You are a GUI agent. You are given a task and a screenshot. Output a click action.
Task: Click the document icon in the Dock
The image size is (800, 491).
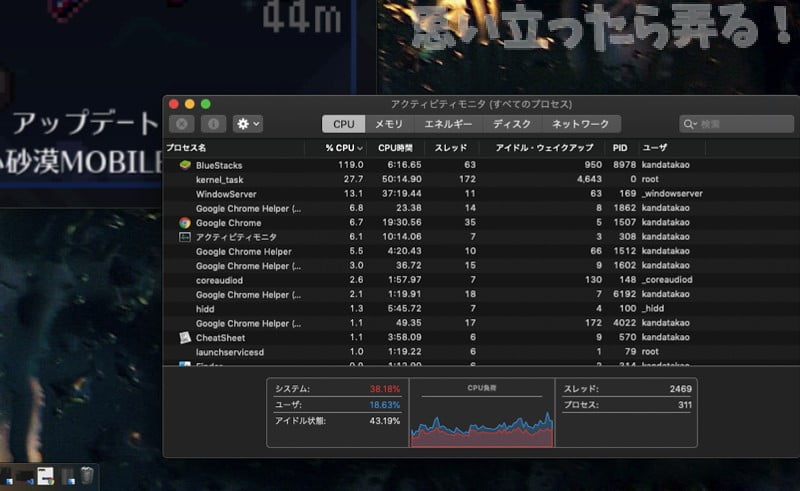(x=45, y=475)
